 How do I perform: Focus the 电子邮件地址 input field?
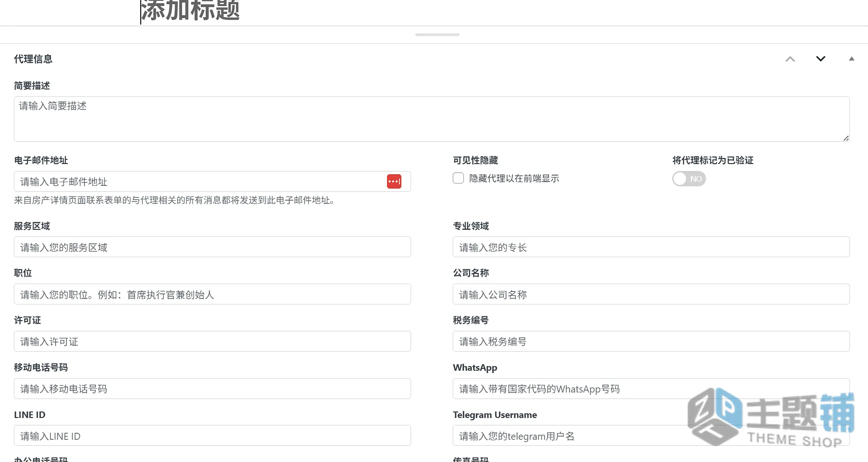click(x=212, y=182)
